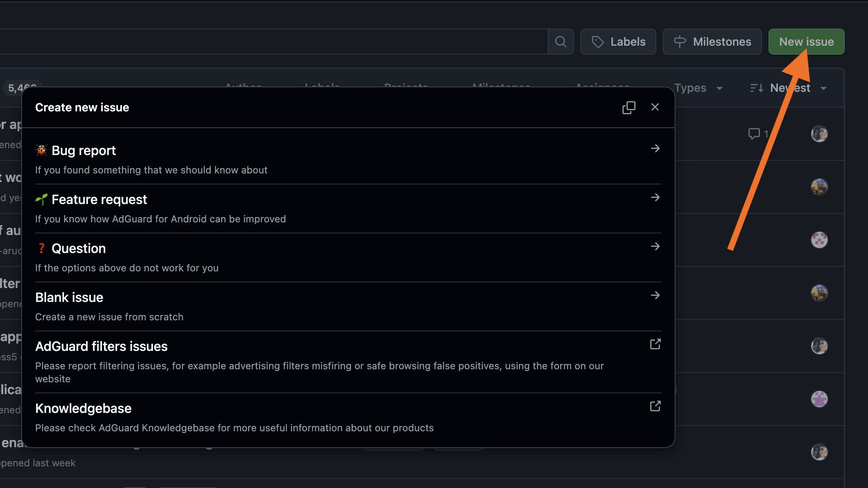The height and width of the screenshot is (488, 868).
Task: Click the arrow beside Blank issue
Action: click(x=655, y=295)
